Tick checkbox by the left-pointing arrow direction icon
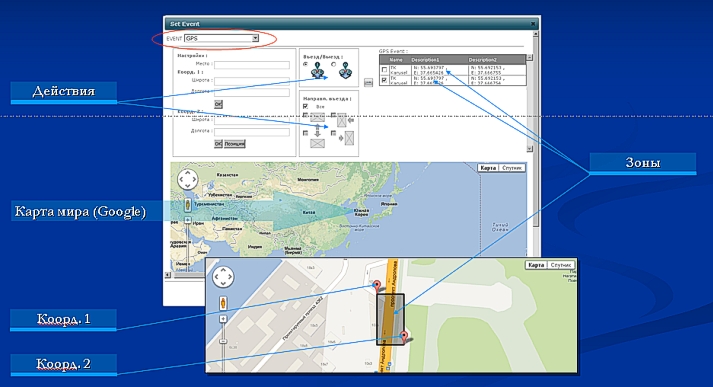The height and width of the screenshot is (387, 713). tap(334, 116)
